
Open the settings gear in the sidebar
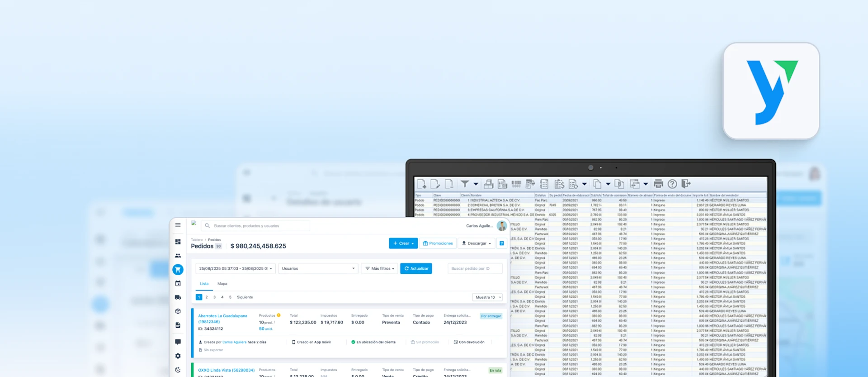(178, 356)
